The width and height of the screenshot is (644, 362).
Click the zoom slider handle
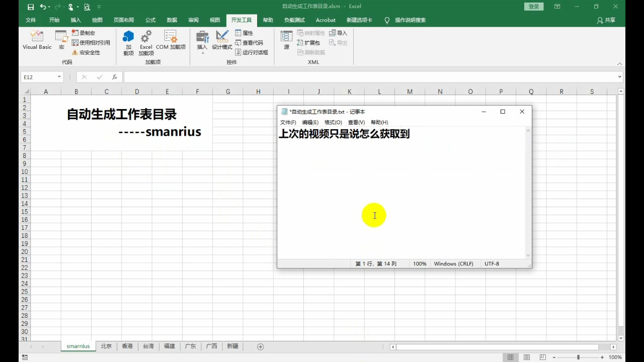click(x=578, y=357)
